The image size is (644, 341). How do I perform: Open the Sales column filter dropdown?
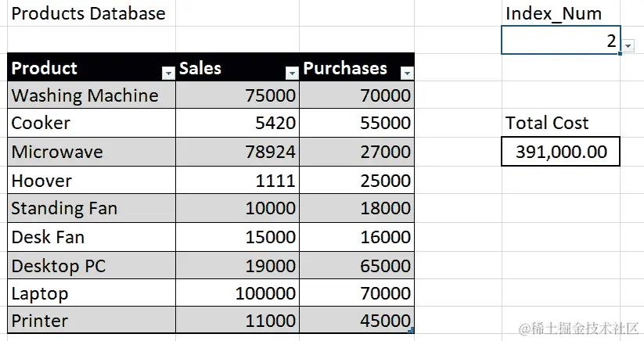(292, 74)
